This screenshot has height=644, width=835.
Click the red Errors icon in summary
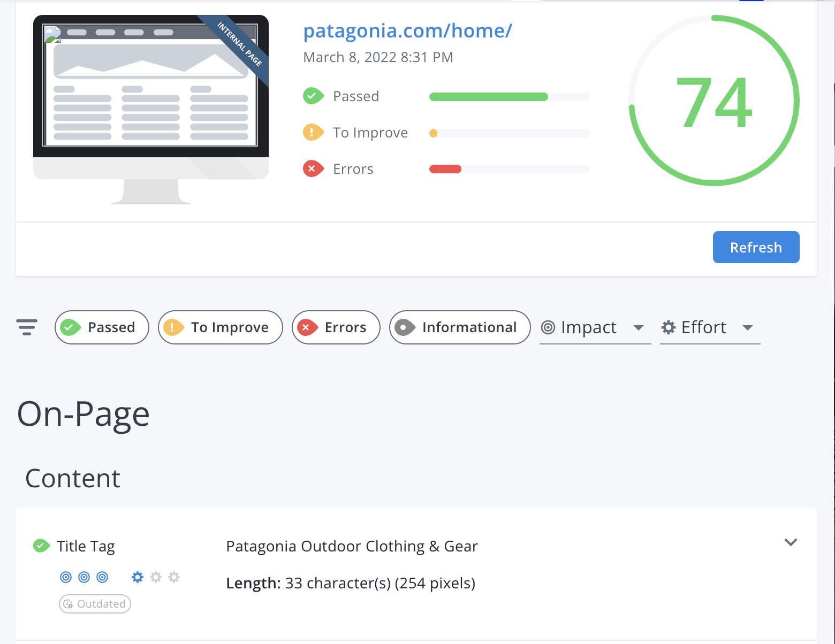(313, 169)
